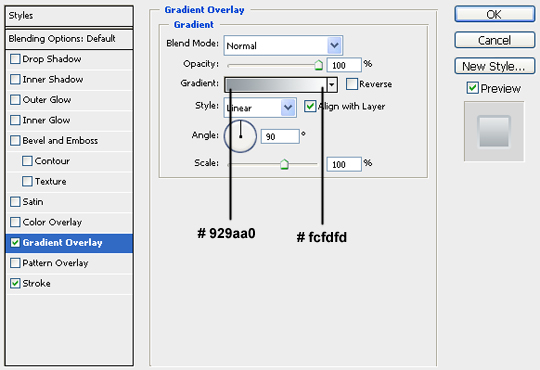Image resolution: width=540 pixels, height=370 pixels.
Task: Click the Cancel button
Action: [495, 40]
